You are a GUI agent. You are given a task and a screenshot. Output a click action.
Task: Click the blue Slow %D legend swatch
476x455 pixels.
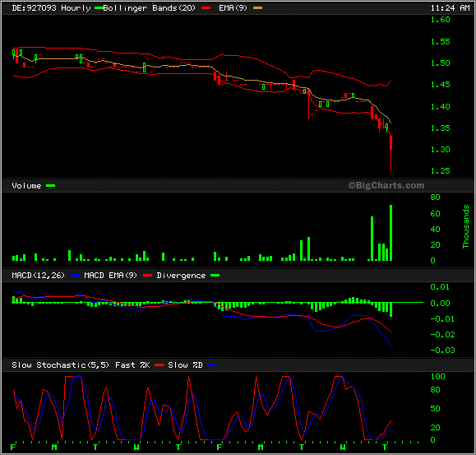[x=211, y=364]
